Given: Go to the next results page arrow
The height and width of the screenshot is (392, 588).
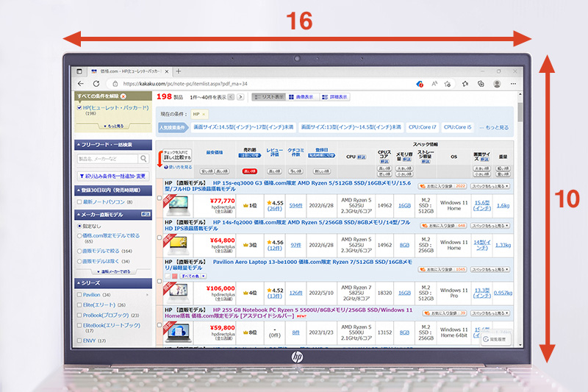Looking at the screenshot, I should pyautogui.click(x=240, y=97).
